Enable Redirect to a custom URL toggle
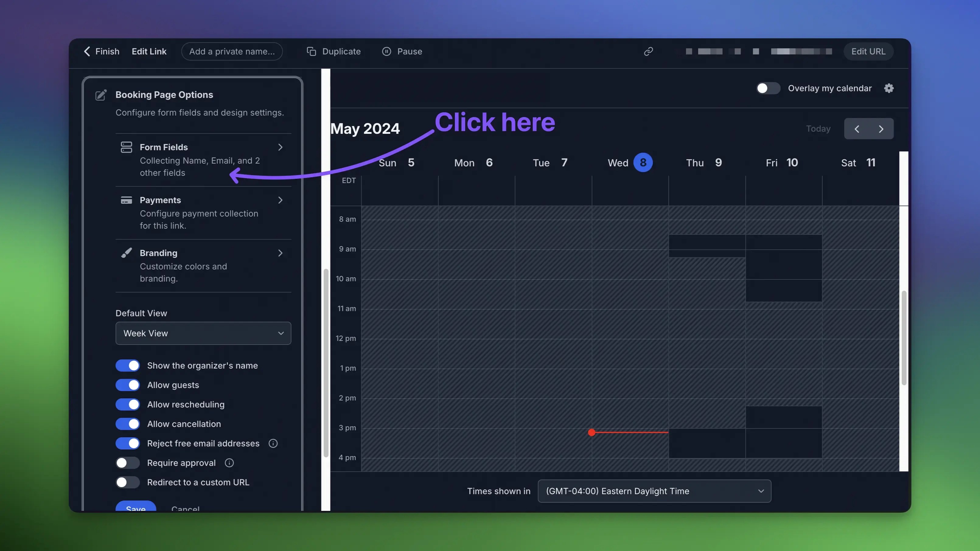 pos(128,482)
